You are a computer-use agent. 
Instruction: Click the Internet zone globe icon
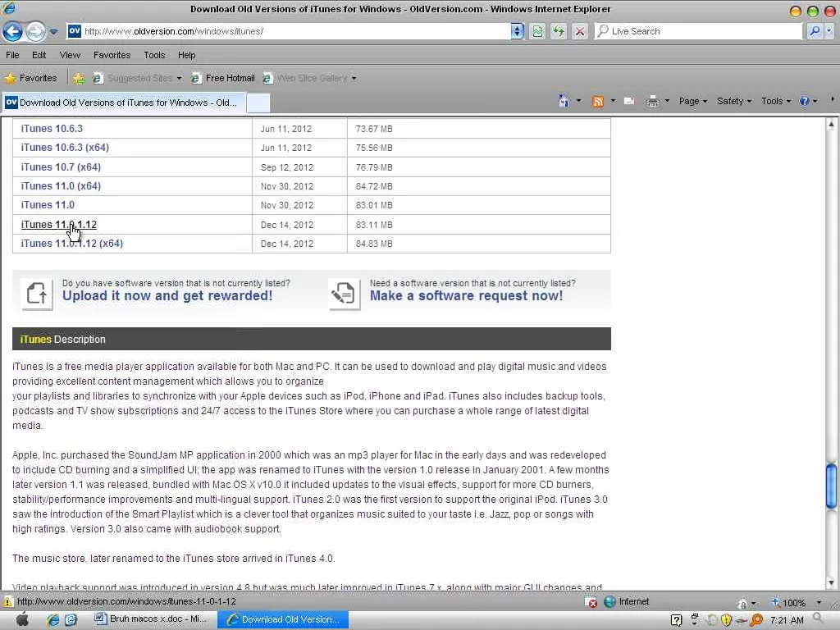tap(609, 601)
